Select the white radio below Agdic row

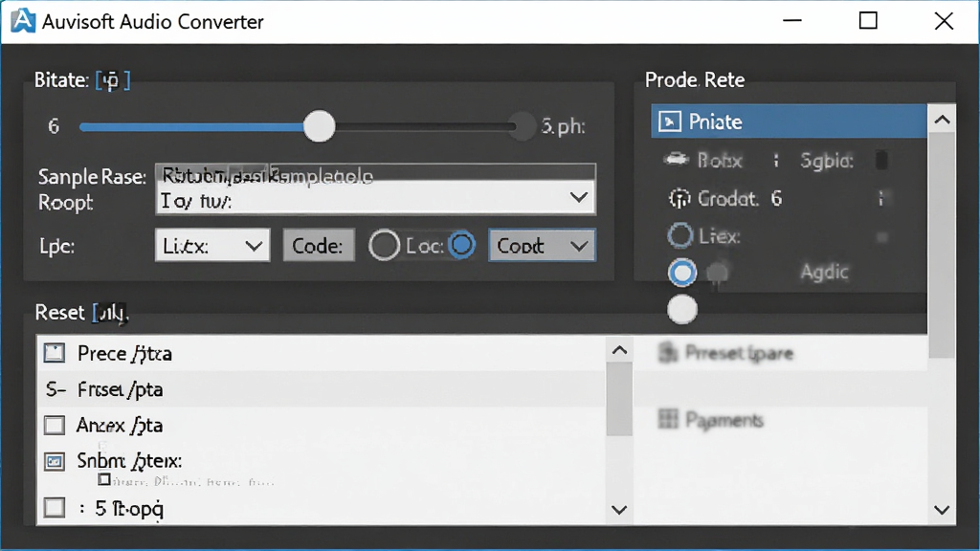pyautogui.click(x=681, y=310)
